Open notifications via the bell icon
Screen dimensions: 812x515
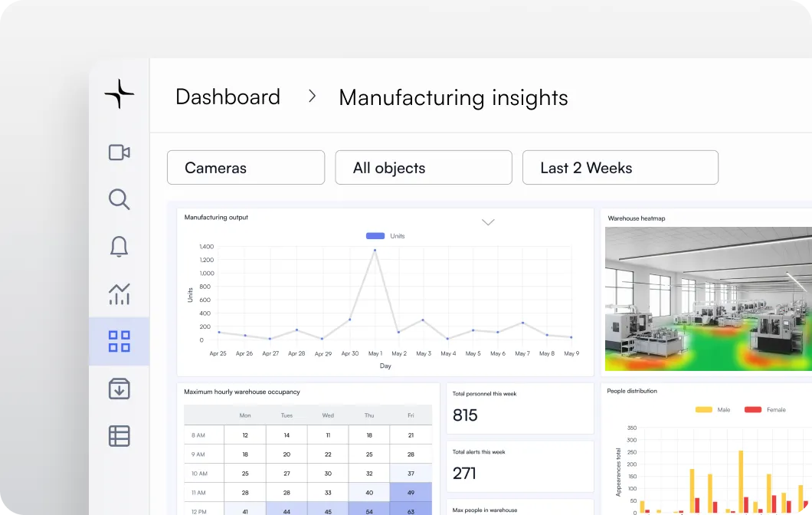[x=119, y=247]
